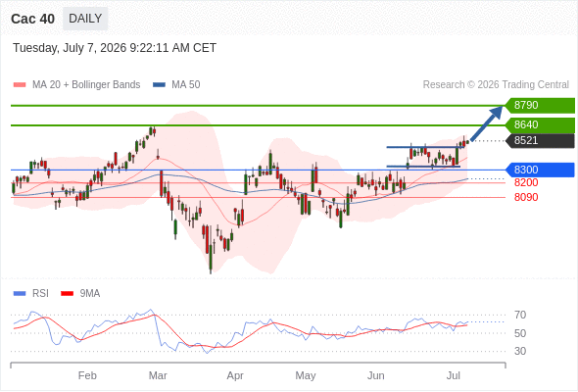This screenshot has height=392, width=578.
Task: Click the Research Trading Central copyright text
Action: point(496,85)
